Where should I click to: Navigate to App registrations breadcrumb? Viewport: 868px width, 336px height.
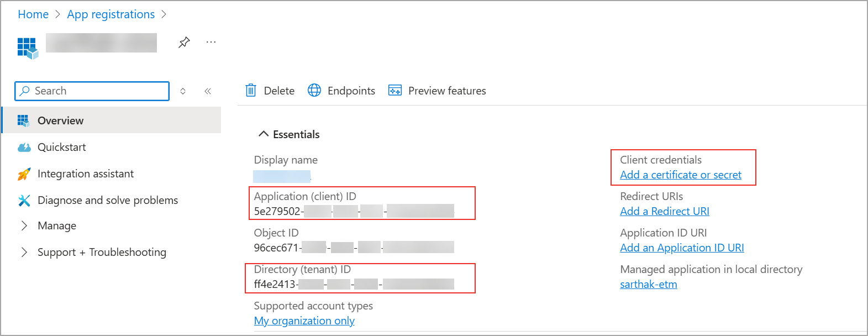111,14
